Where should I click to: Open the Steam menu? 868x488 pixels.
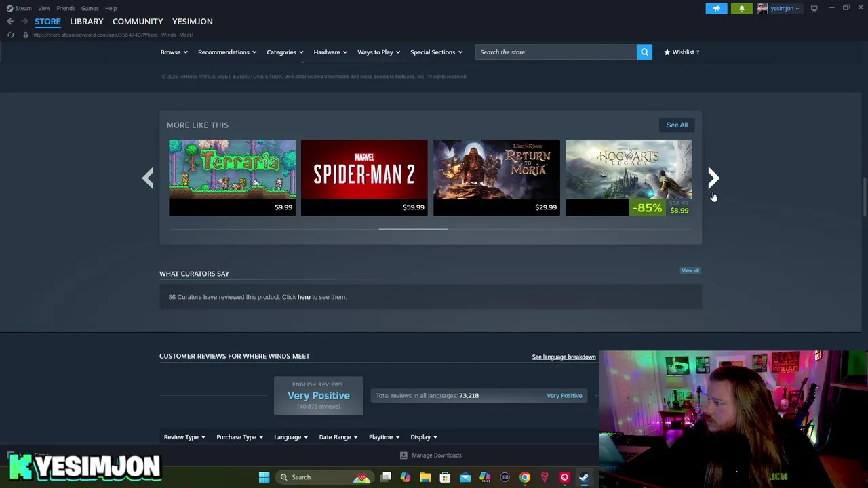[x=24, y=8]
